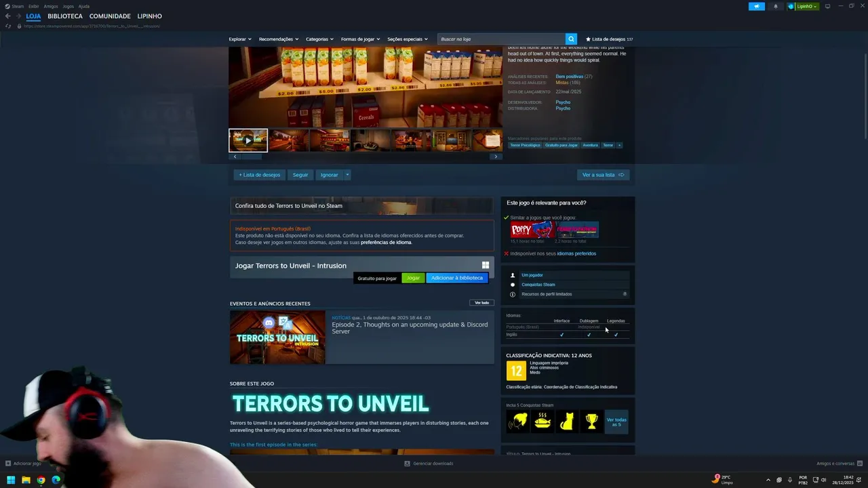Click Ver tudo for events
The width and height of the screenshot is (868, 488).
(x=481, y=303)
